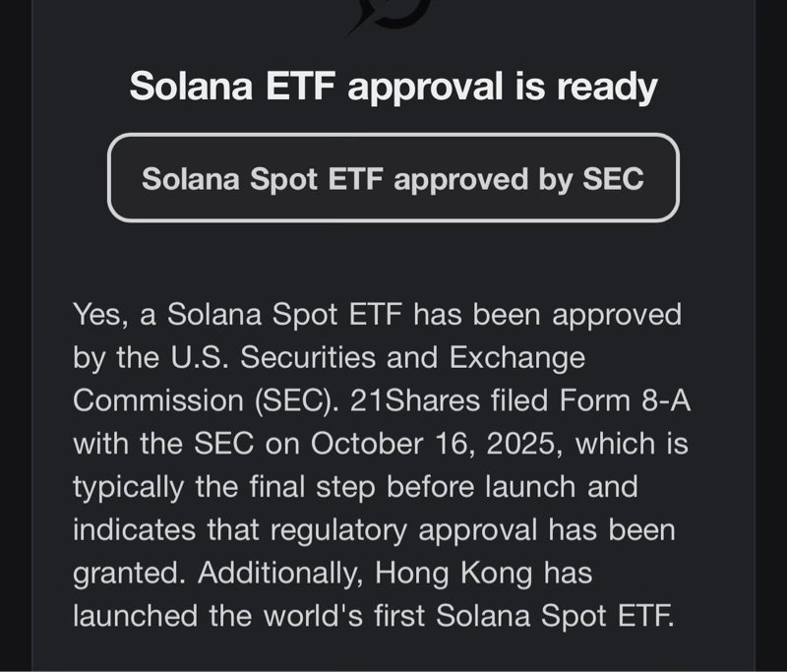Click the partial logo icon above the heading

pyautogui.click(x=392, y=14)
